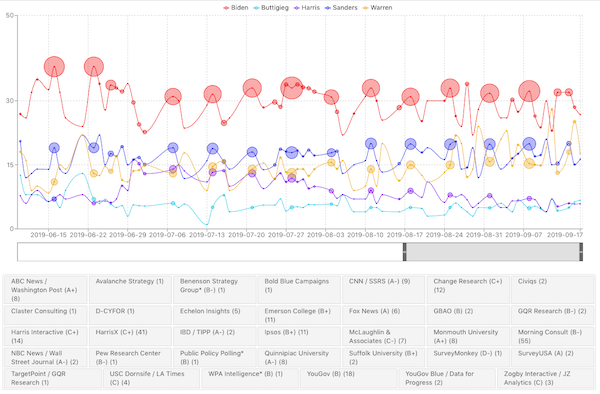Choose the Zogby Interactive / JZ Analytics tile
This screenshot has height=394, width=600.
pyautogui.click(x=545, y=378)
